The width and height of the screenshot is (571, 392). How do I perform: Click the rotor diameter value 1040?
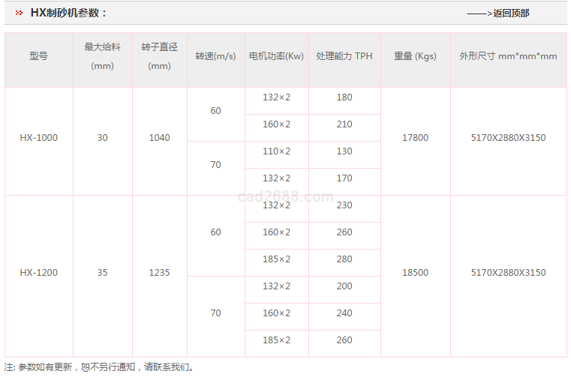click(x=159, y=138)
